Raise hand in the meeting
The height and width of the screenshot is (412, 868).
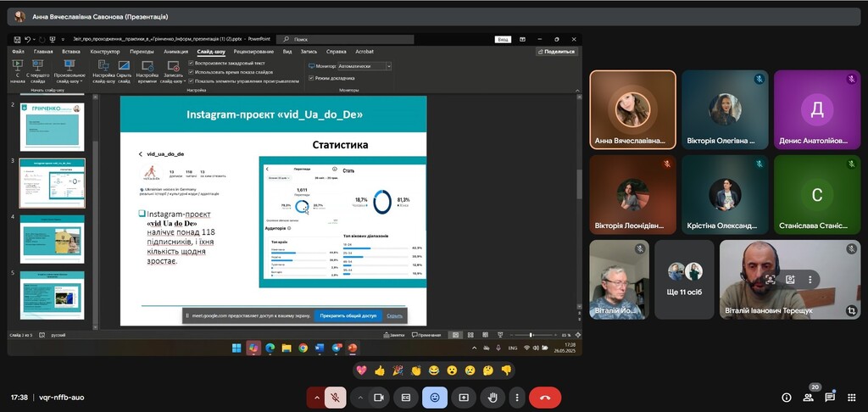click(x=492, y=397)
